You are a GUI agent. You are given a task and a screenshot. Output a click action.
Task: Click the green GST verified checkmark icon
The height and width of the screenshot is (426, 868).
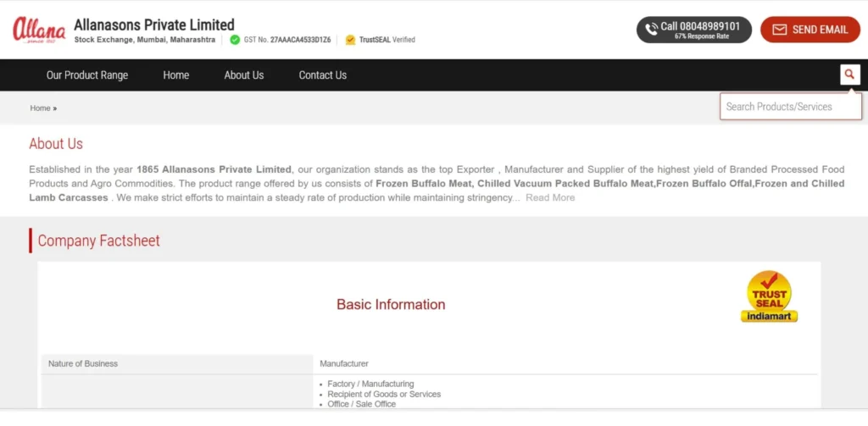coord(235,40)
